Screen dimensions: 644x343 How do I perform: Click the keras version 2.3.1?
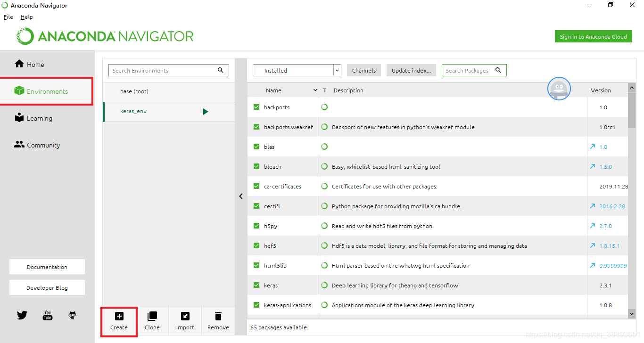pos(605,286)
